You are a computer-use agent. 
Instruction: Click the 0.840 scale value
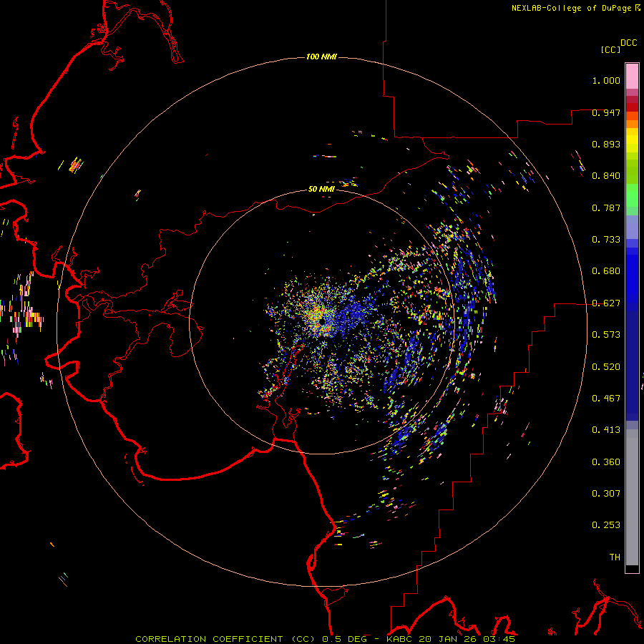[x=606, y=176]
